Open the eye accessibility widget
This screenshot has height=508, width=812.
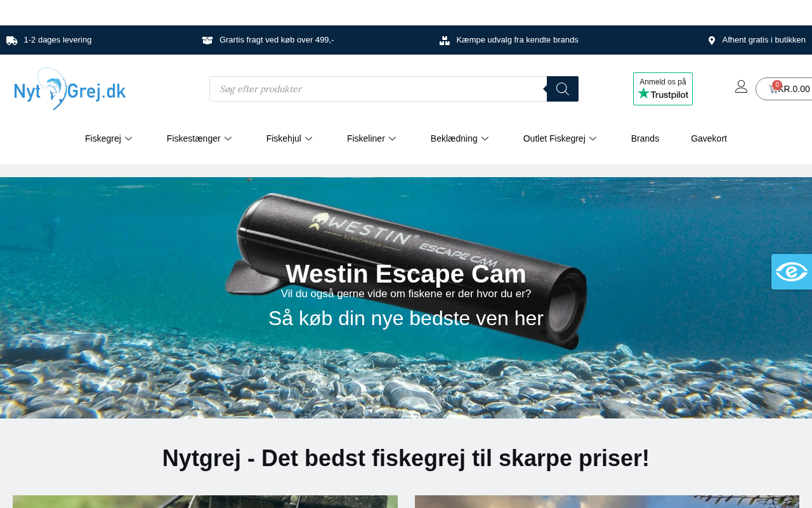[x=792, y=272]
